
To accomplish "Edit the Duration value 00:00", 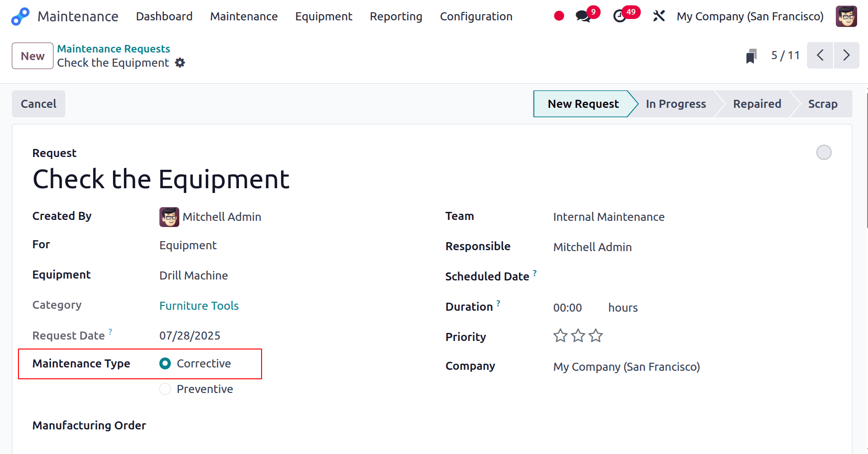I will point(568,307).
